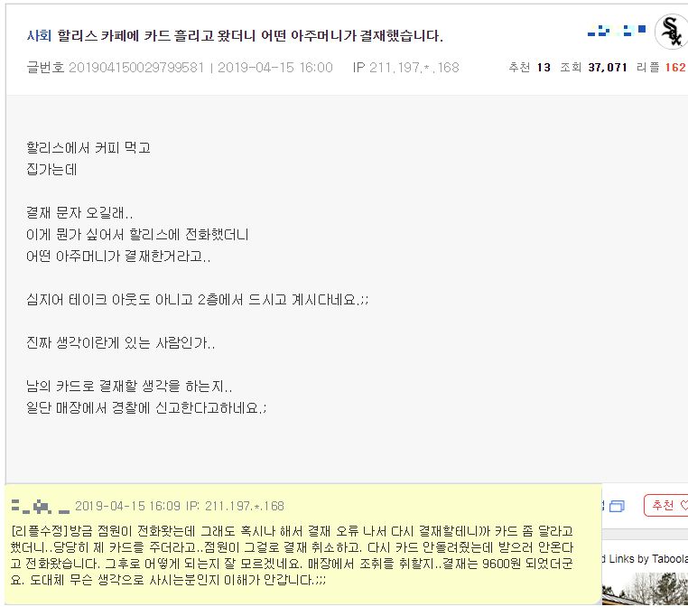
Task: Click the heart on the 추천 button
Action: pos(684,506)
